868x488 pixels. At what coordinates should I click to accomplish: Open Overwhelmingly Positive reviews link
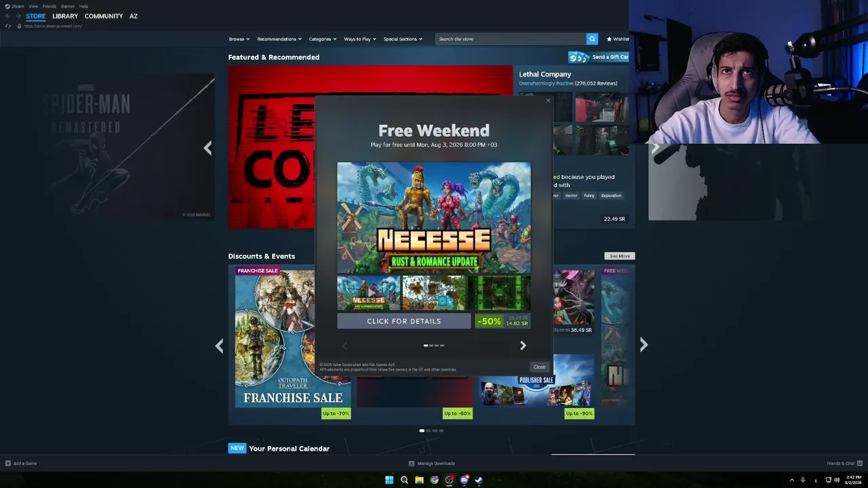(x=547, y=83)
